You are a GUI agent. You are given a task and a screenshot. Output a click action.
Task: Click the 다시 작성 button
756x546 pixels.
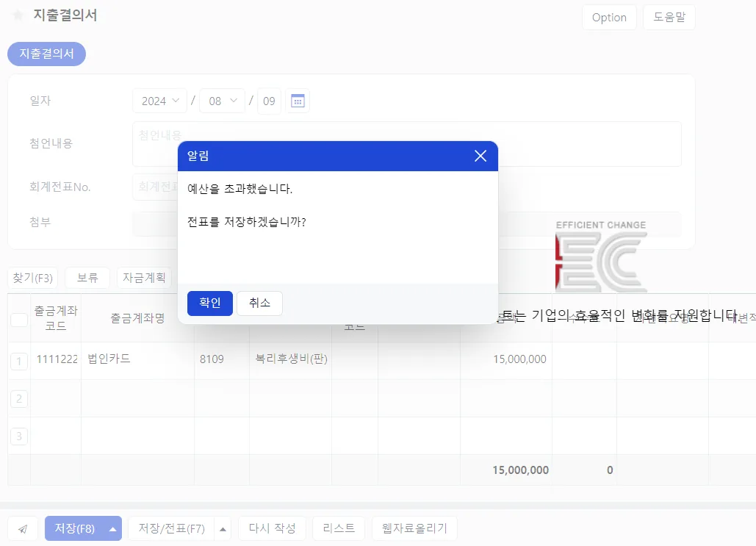click(273, 528)
